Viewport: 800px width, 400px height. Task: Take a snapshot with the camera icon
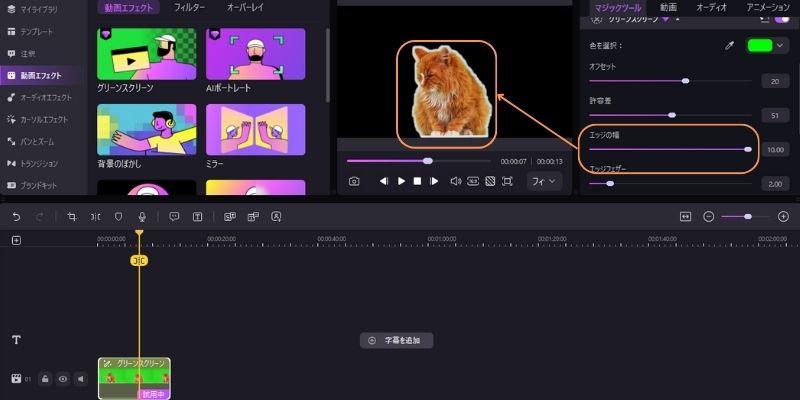(x=354, y=181)
